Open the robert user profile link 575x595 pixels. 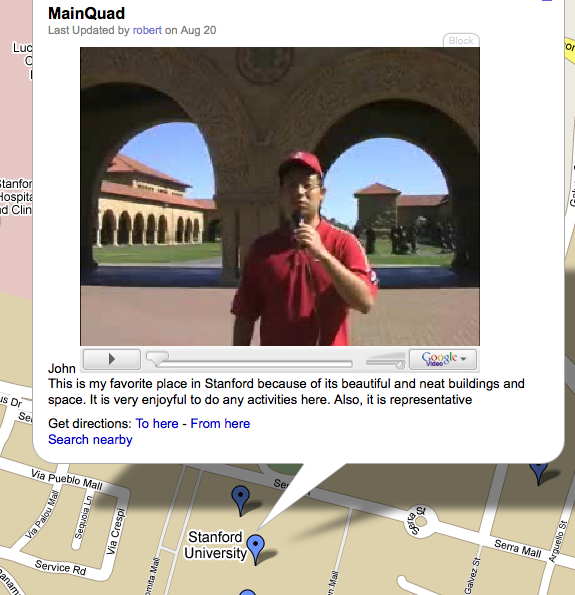pyautogui.click(x=147, y=30)
